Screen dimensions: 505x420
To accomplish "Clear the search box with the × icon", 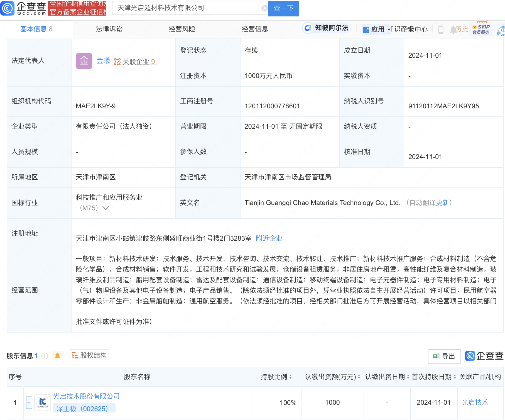I will (x=264, y=8).
